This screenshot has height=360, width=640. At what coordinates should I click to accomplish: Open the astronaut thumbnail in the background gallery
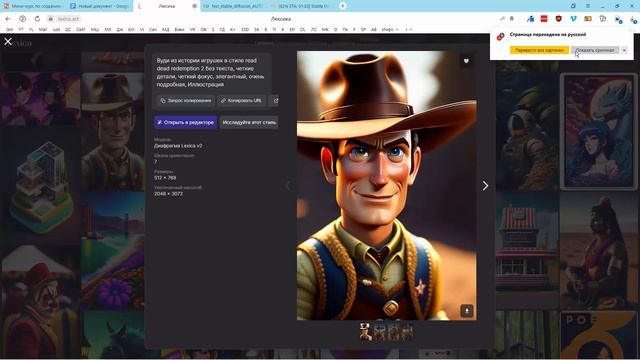[x=527, y=132]
